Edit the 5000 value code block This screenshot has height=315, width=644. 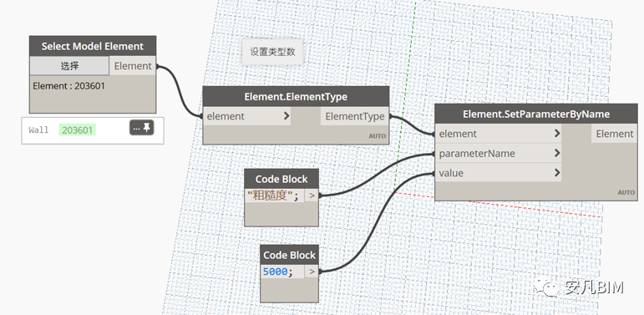click(278, 272)
